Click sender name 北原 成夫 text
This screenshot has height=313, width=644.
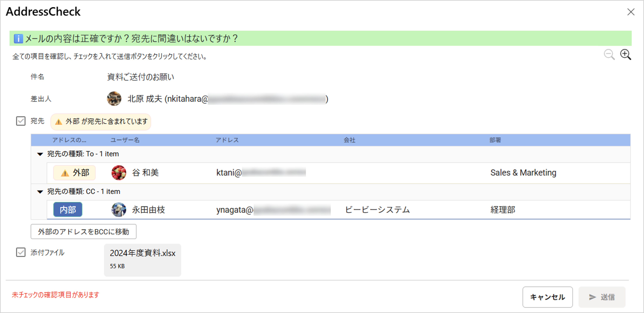tap(145, 99)
